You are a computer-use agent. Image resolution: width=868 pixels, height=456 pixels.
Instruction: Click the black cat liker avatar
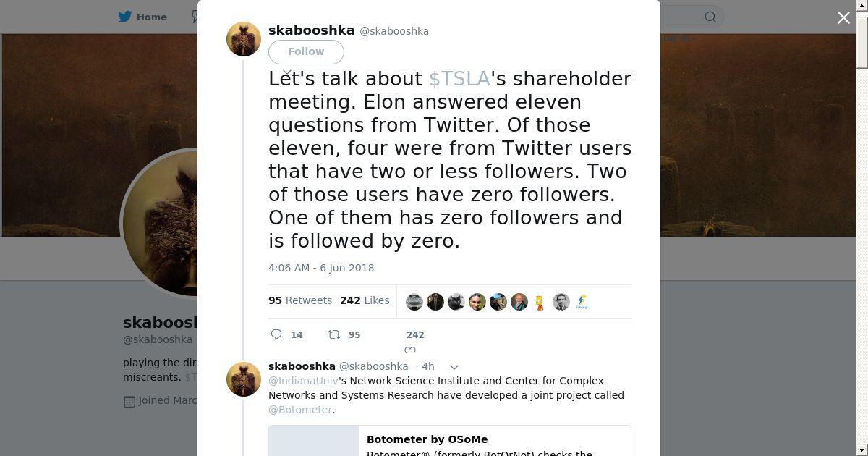click(x=456, y=302)
